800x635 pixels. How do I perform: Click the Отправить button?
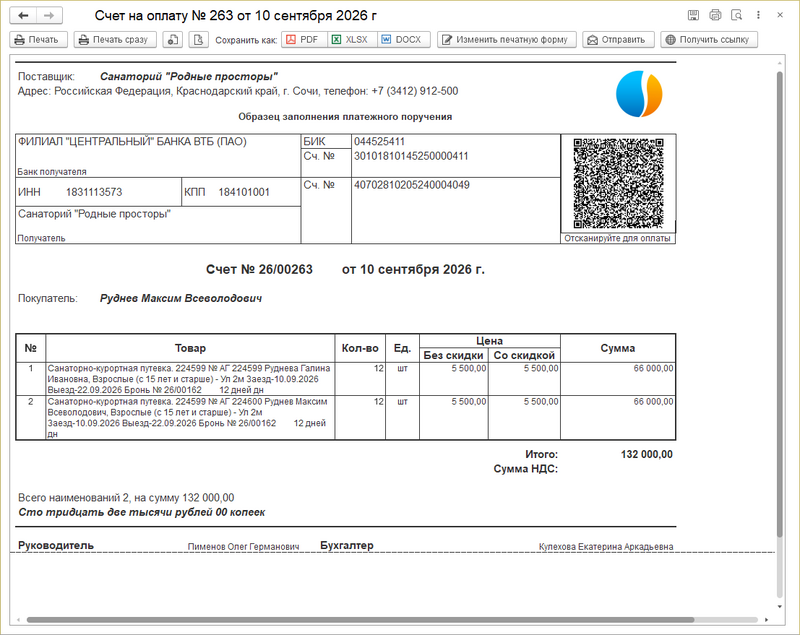[618, 40]
